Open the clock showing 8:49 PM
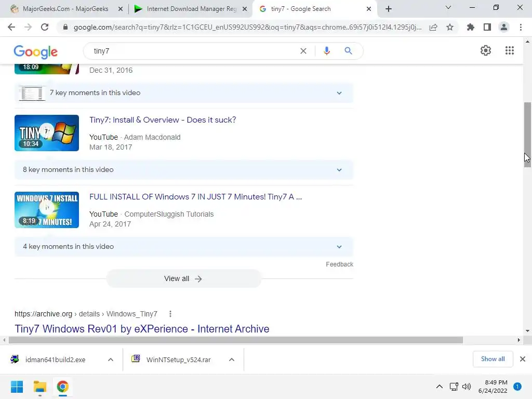Image resolution: width=532 pixels, height=399 pixels. click(493, 387)
